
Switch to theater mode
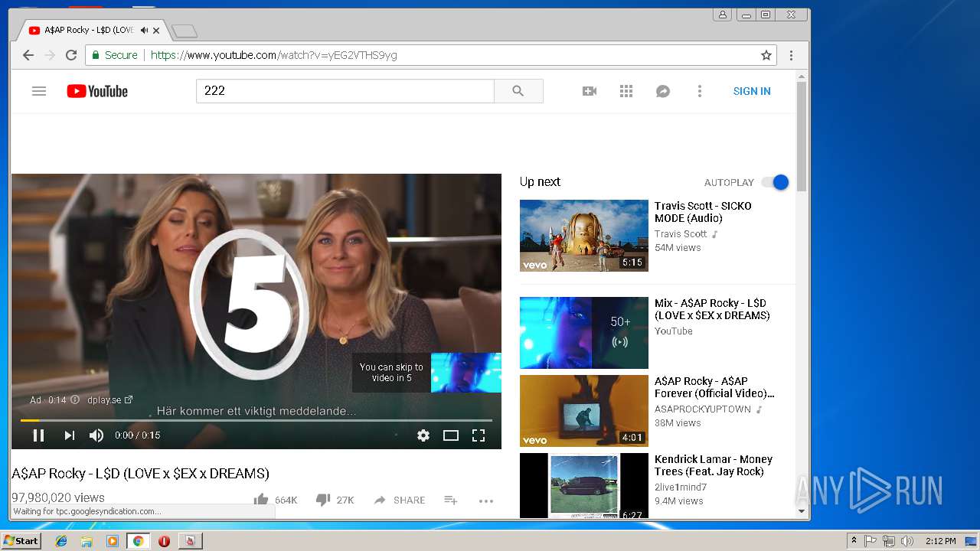pyautogui.click(x=451, y=435)
